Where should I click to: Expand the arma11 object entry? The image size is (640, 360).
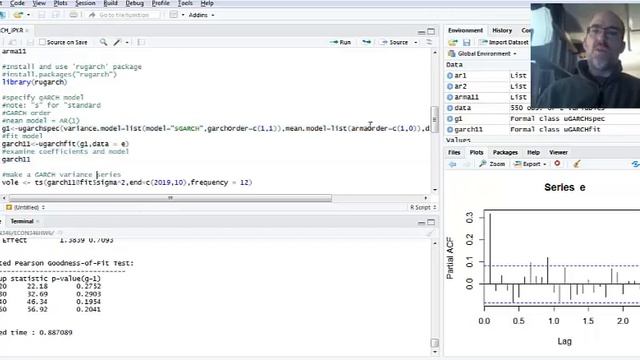point(450,97)
